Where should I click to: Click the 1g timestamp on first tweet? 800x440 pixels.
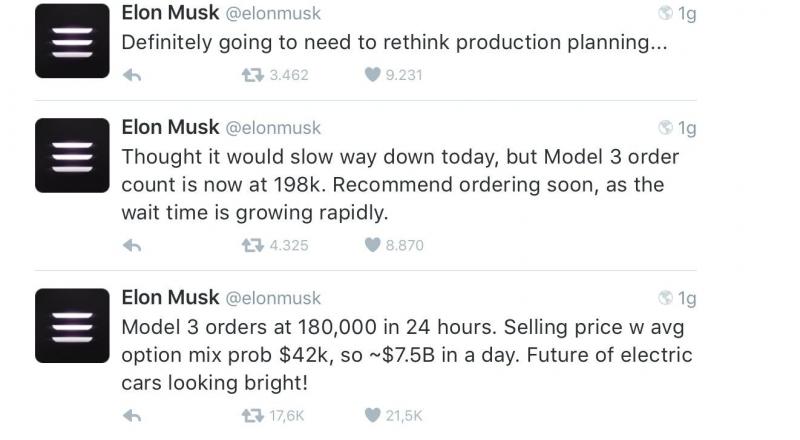687,14
